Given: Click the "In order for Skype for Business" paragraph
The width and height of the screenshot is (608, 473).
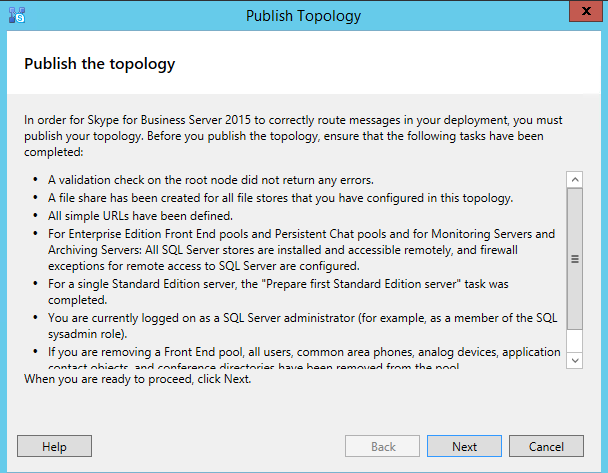Looking at the screenshot, I should [293, 136].
